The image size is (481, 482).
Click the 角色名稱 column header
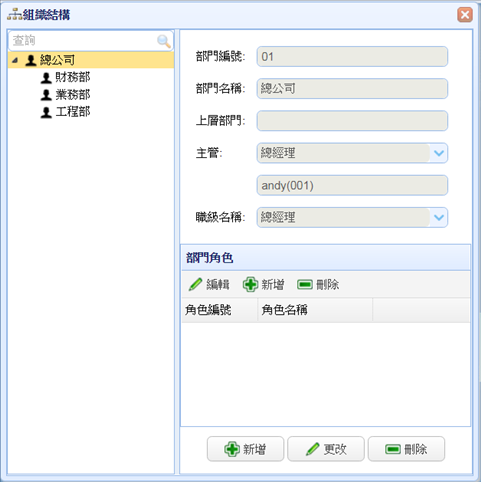[315, 310]
